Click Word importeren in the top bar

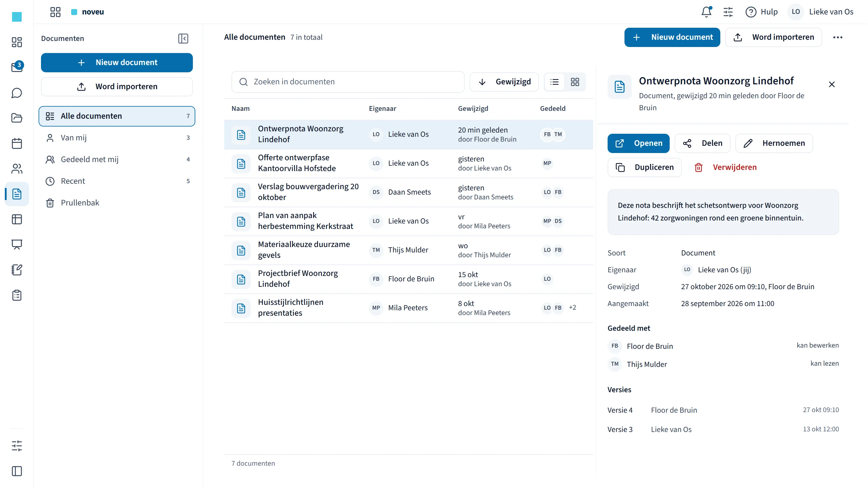(774, 37)
